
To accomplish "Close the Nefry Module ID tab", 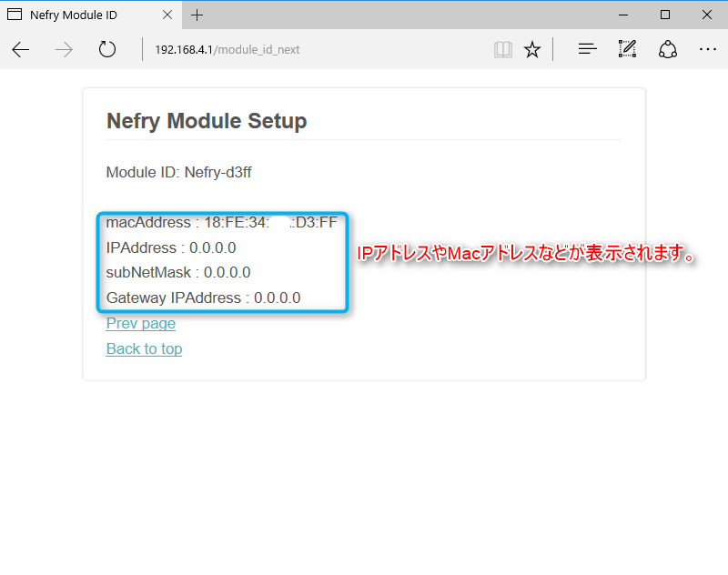I will (x=167, y=15).
